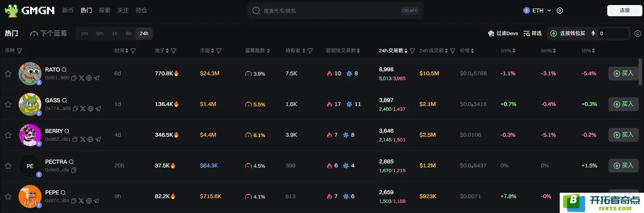Click 连接钱包买 quick buy button
This screenshot has width=644, height=213.
click(x=568, y=33)
